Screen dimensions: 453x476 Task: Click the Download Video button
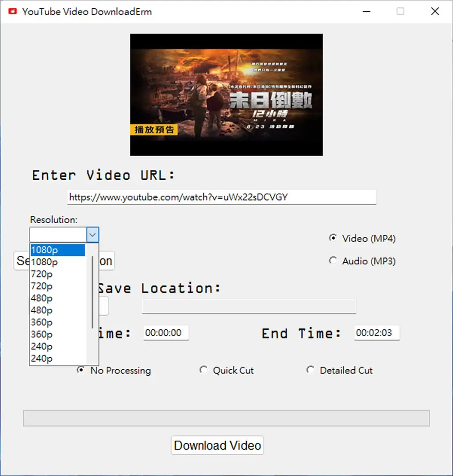(217, 445)
